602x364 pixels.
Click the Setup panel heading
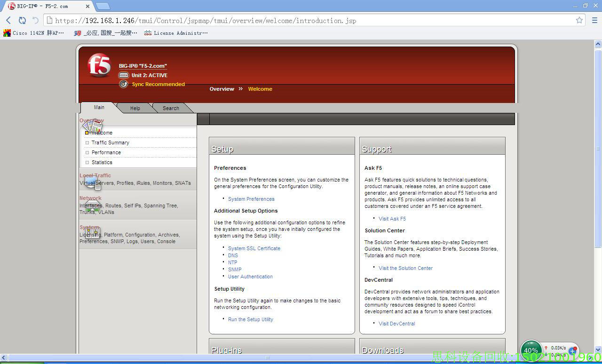pyautogui.click(x=222, y=149)
